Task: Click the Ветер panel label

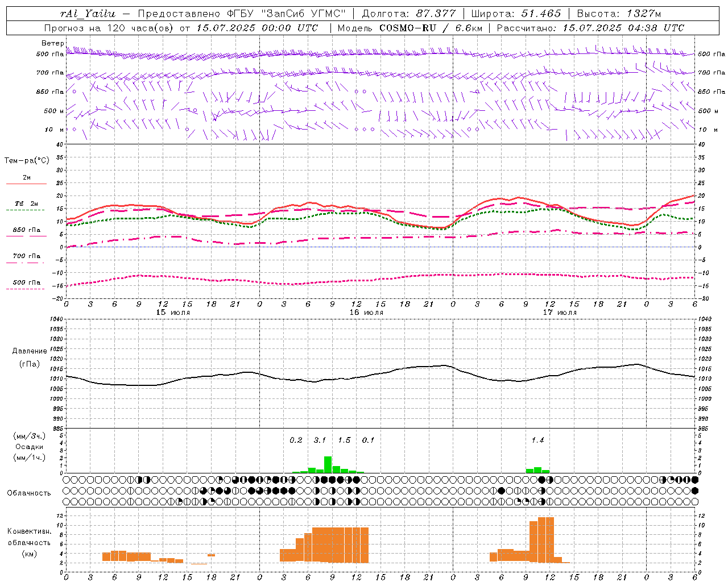Action: click(53, 43)
